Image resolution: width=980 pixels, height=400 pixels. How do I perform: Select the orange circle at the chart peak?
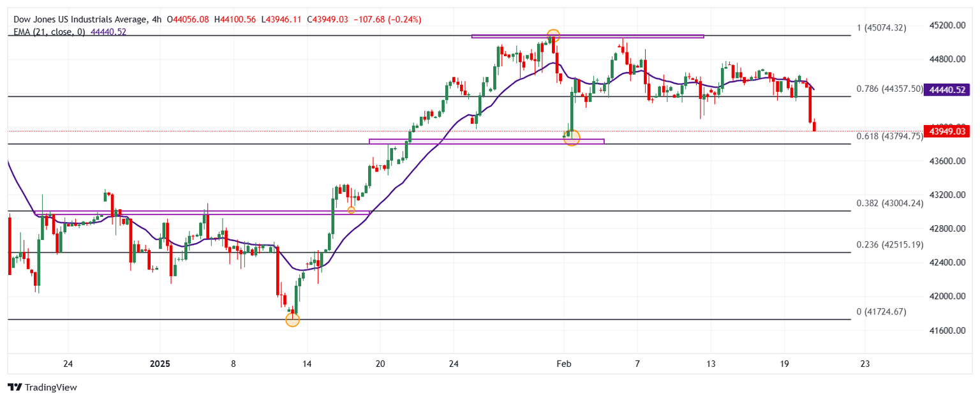(553, 36)
